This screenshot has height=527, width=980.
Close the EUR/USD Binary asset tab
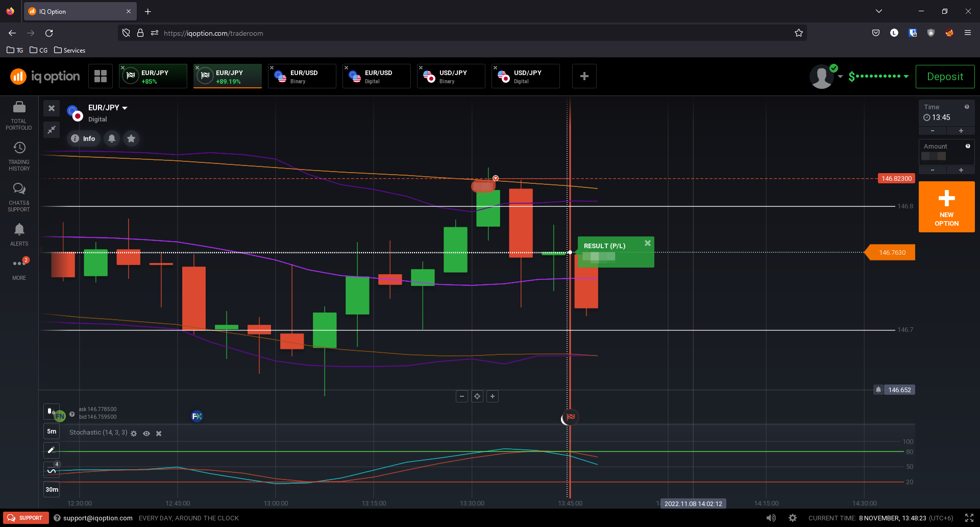pyautogui.click(x=272, y=67)
